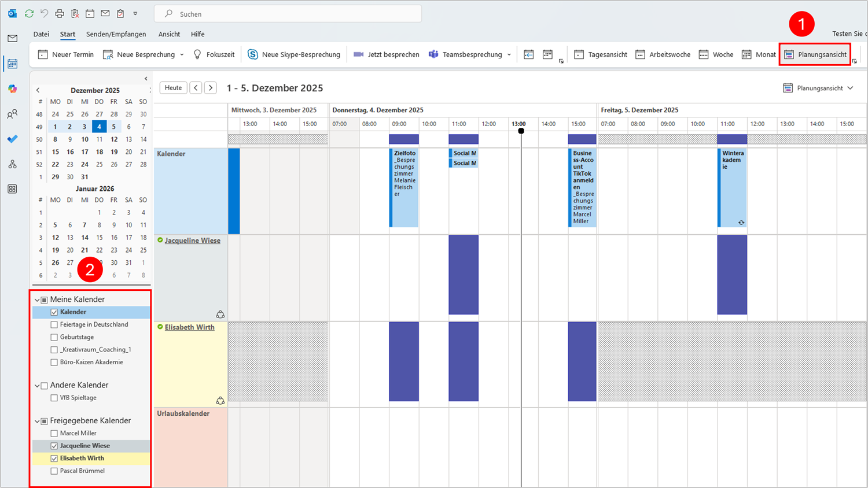Open Mail in the left sidebar
This screenshot has height=488, width=868.
pyautogui.click(x=12, y=38)
